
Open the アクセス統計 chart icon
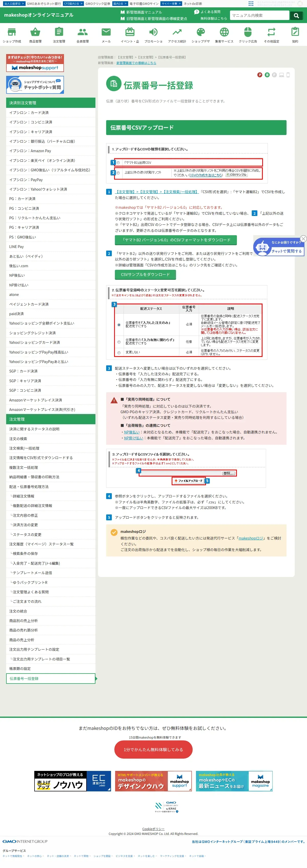(177, 32)
